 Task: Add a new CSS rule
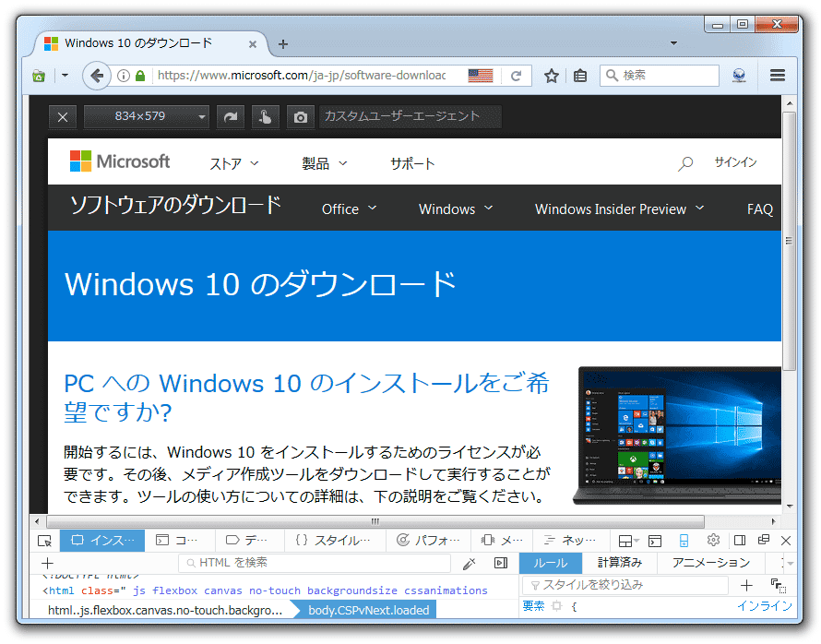tap(746, 585)
